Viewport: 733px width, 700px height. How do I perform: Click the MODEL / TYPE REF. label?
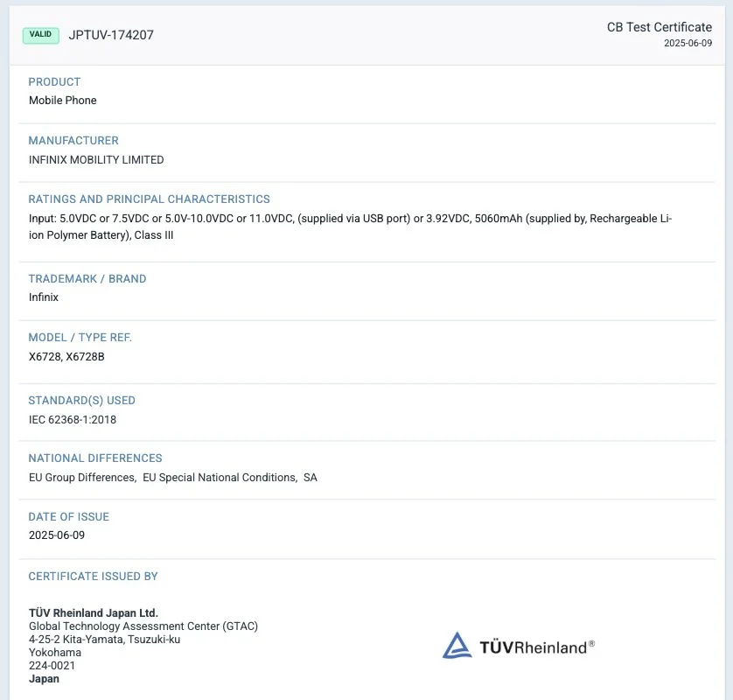tap(80, 338)
